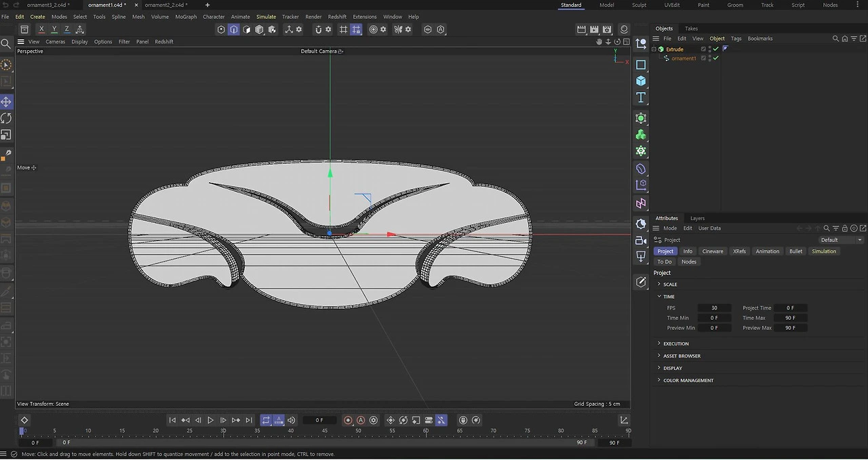Toggle the timeline loop playback button
Image resolution: width=868 pixels, height=460 pixels.
[x=266, y=420]
